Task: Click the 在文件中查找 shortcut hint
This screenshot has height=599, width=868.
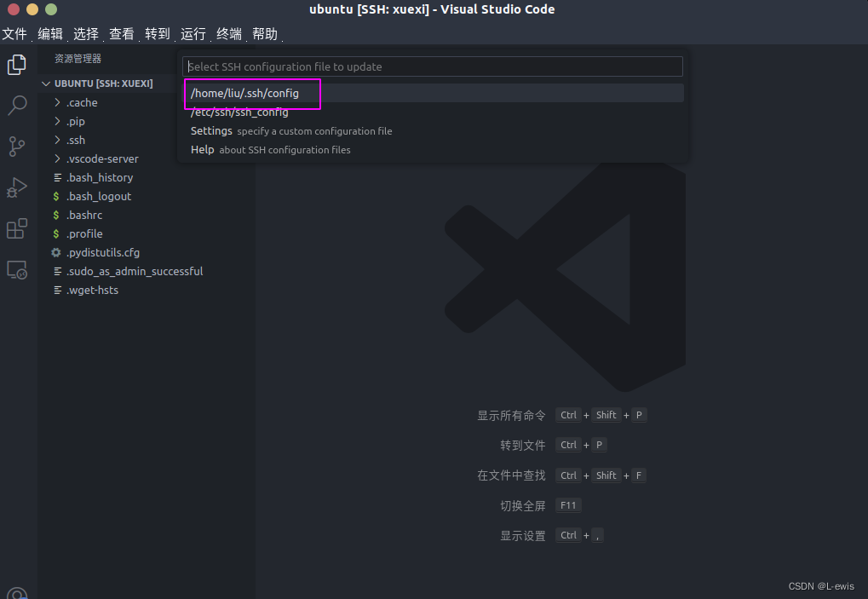Action: point(511,475)
